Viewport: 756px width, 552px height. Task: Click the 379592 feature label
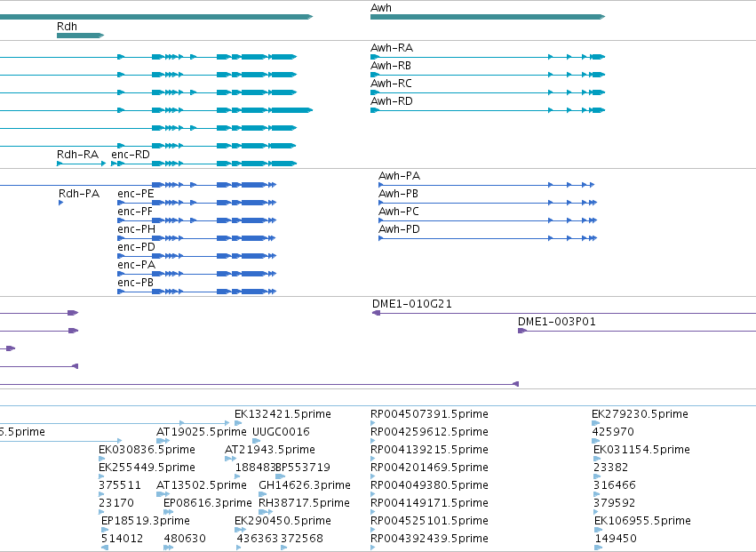(x=615, y=503)
